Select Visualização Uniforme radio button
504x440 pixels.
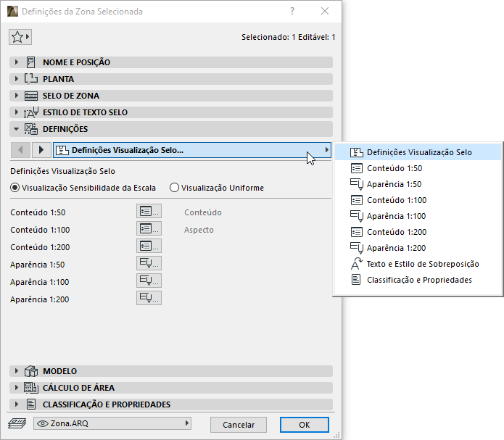(174, 188)
